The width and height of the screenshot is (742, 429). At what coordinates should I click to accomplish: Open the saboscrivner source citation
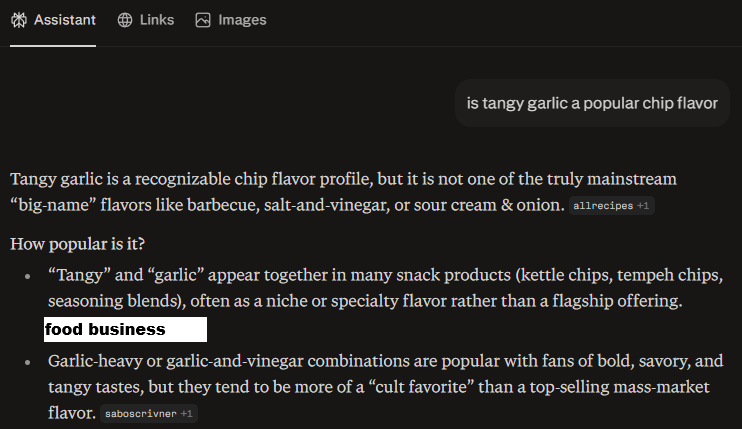coord(139,413)
